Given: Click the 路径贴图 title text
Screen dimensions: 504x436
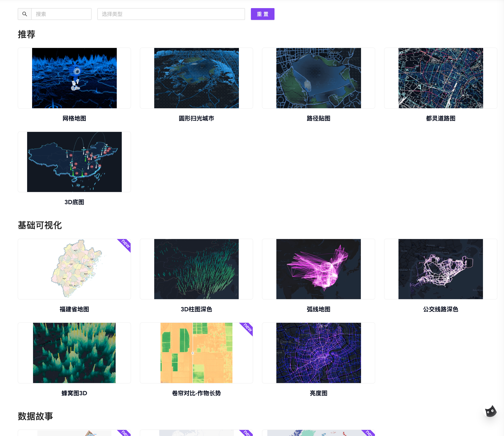Looking at the screenshot, I should (x=319, y=118).
